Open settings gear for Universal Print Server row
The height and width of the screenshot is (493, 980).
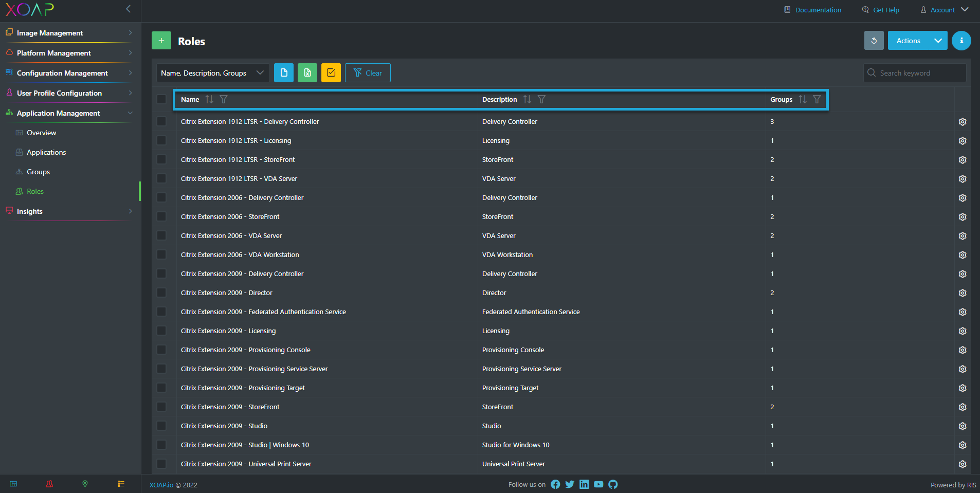[963, 464]
